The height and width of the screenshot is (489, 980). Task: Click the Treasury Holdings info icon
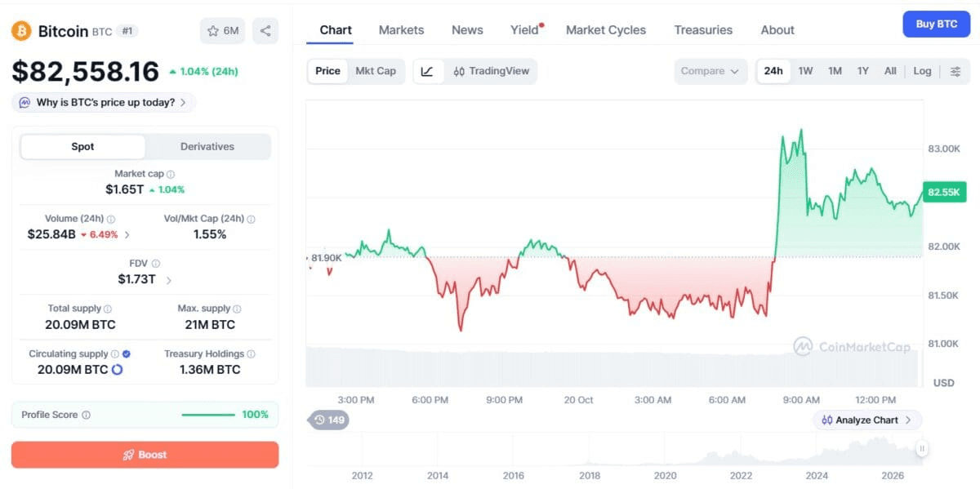pyautogui.click(x=251, y=353)
